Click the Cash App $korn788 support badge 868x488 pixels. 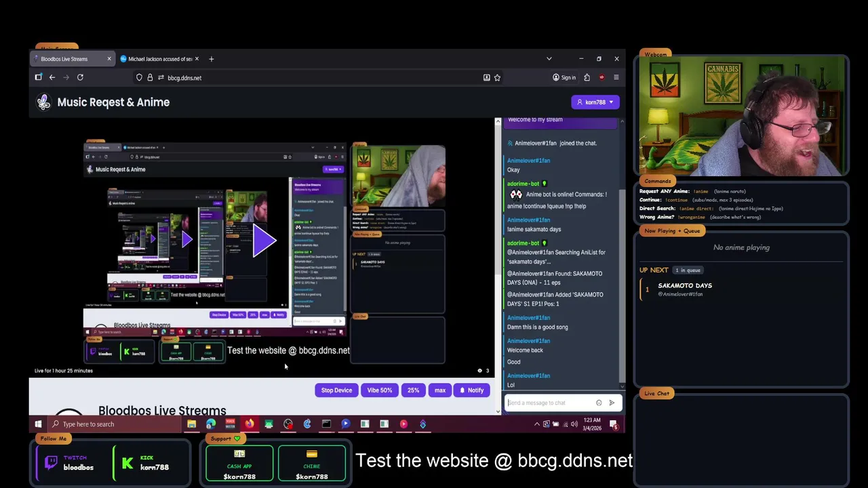[x=239, y=463]
